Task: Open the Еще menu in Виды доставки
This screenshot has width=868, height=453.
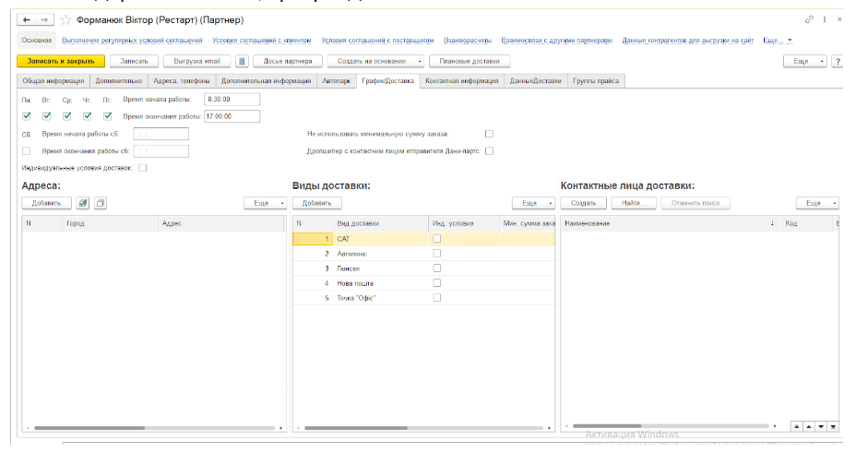Action: point(533,203)
